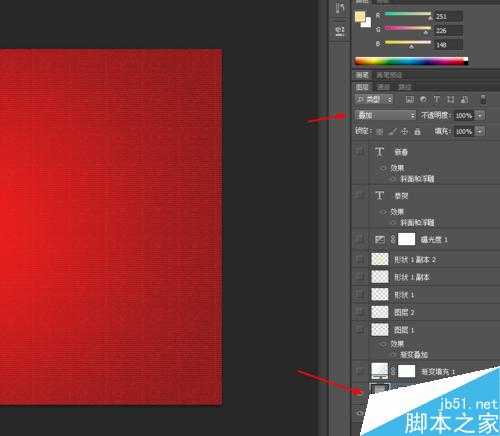Click R channel color slider
Screen dimensions: 500x436
point(408,14)
